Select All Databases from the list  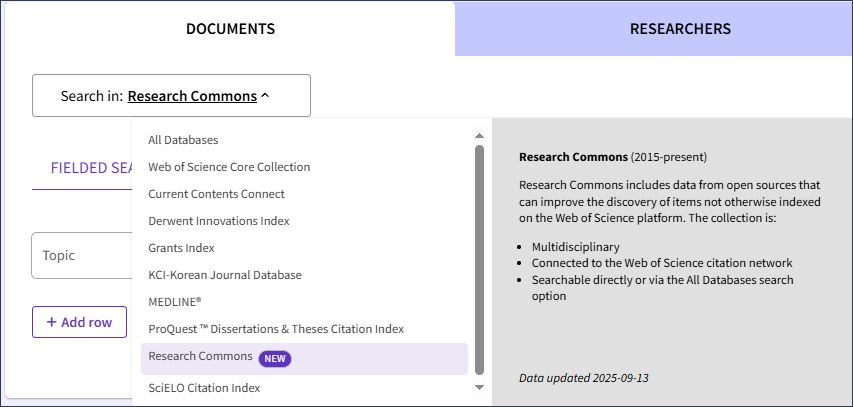click(x=183, y=140)
